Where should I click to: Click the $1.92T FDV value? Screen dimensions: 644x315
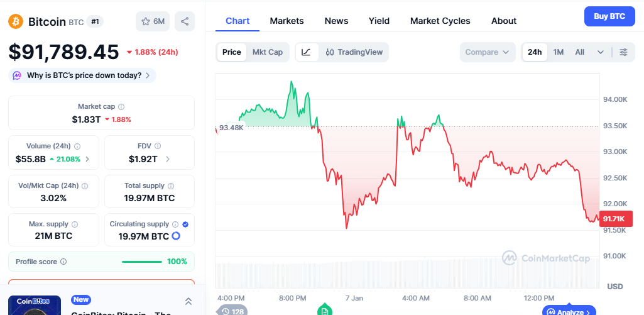tap(143, 159)
